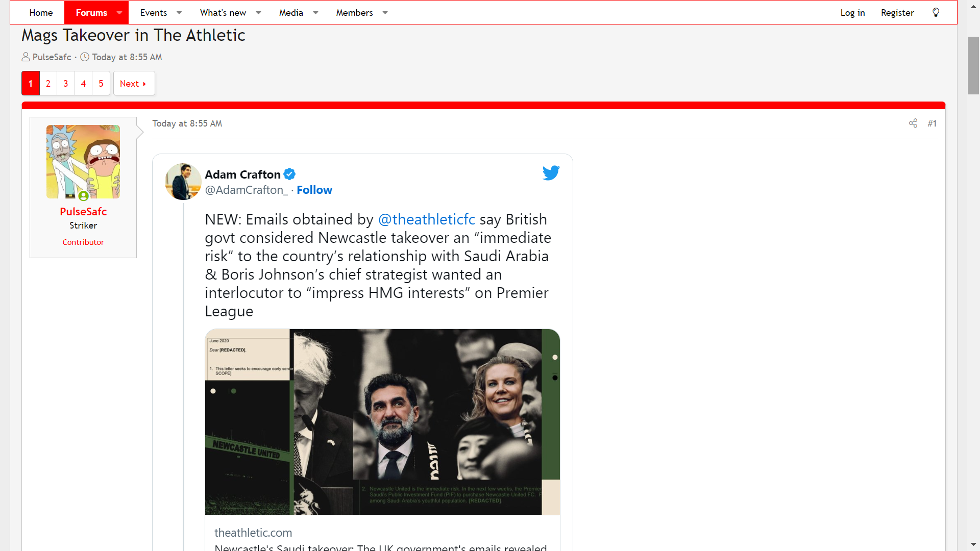Expand the Forums dropdown arrow
The height and width of the screenshot is (551, 980).
click(x=119, y=13)
